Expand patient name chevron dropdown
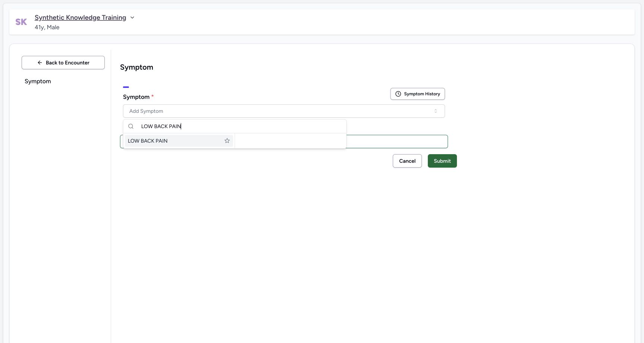Viewport: 644px width, 343px height. (x=132, y=18)
